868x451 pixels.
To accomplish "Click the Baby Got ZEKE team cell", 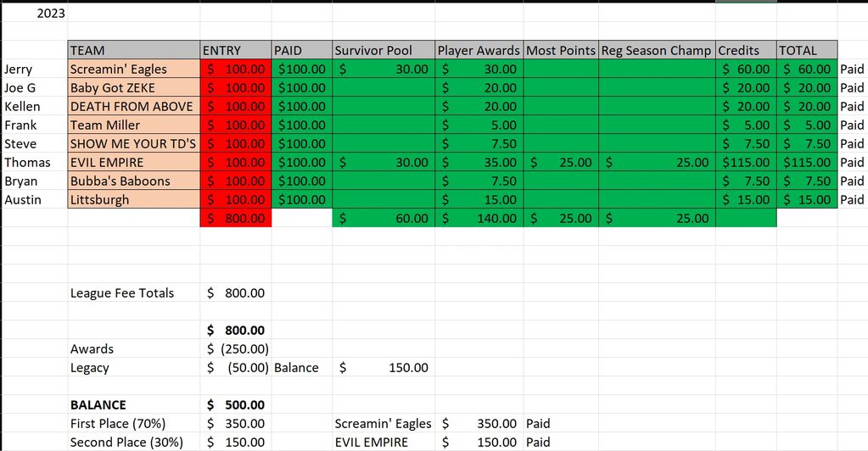I will point(134,88).
